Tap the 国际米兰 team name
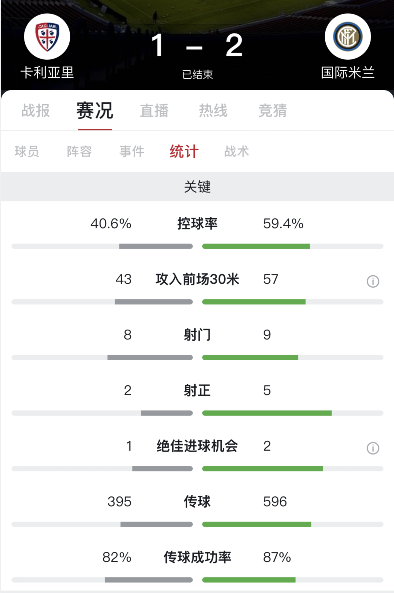Viewport: 394px width, 593px height. point(347,72)
